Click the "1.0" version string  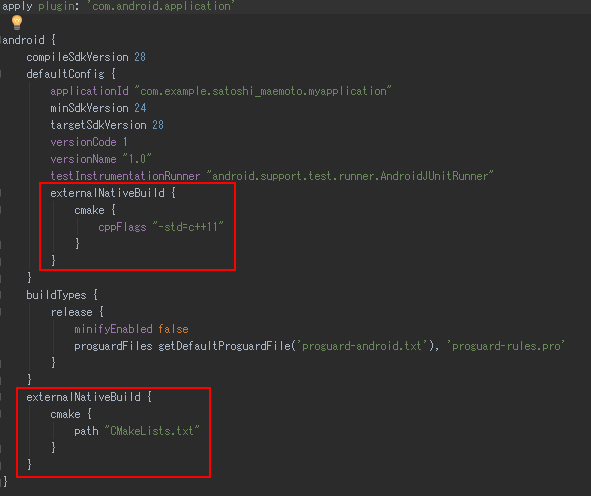(x=137, y=159)
